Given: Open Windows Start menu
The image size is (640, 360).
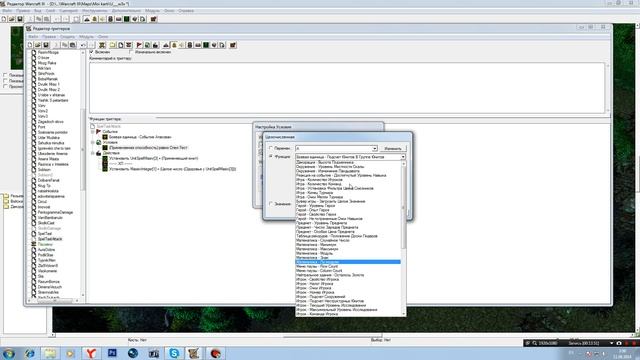Looking at the screenshot, I should click(9, 353).
